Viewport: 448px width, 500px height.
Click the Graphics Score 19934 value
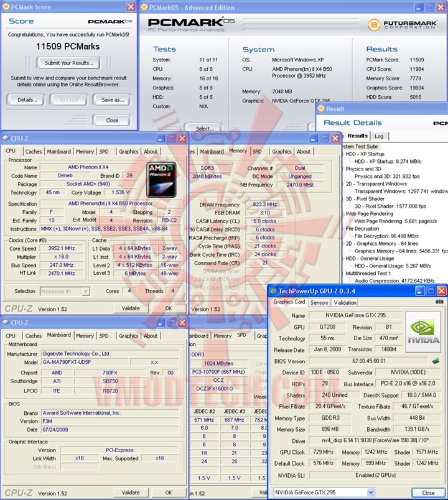(x=417, y=88)
